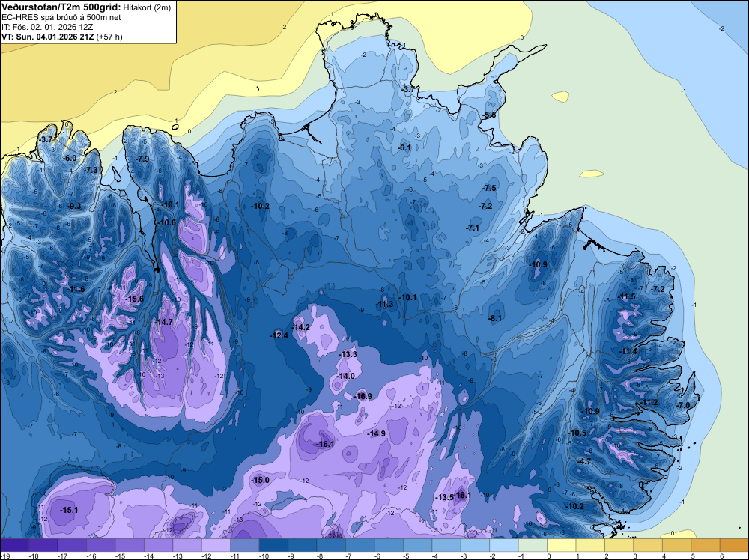749x560 pixels.
Task: Select the -14.2 temperature label
Action: (x=301, y=327)
